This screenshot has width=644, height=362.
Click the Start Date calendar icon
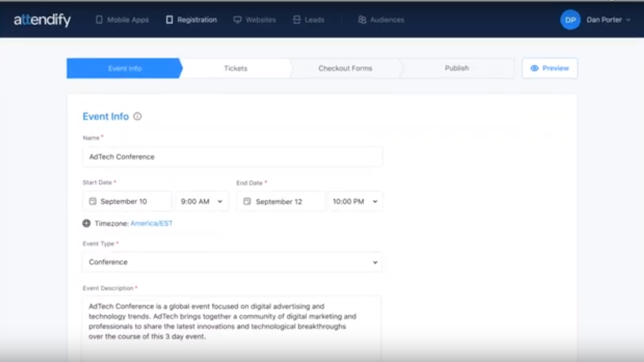click(93, 202)
